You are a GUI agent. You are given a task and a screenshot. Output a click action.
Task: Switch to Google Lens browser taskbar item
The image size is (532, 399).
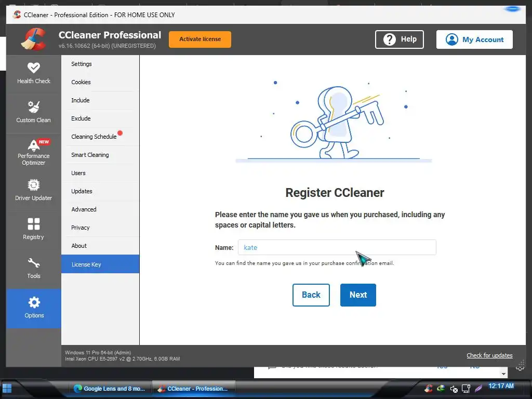coord(110,389)
